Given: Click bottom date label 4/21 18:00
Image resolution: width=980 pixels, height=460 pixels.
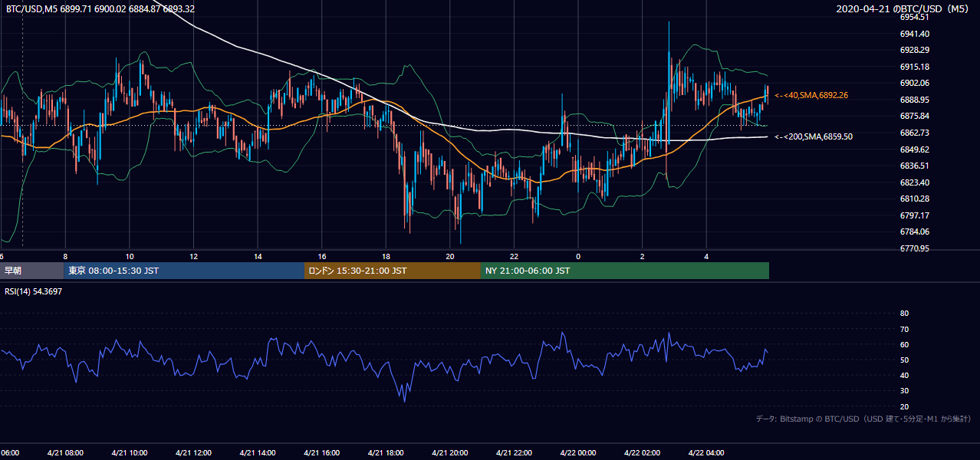Looking at the screenshot, I should tap(386, 452).
